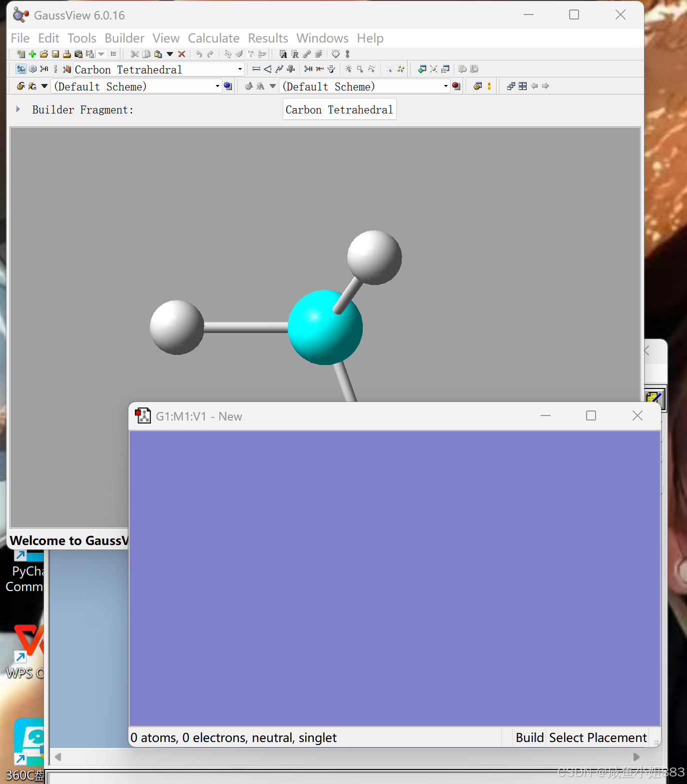Open the grey arrow before right Default Scheme

(272, 86)
